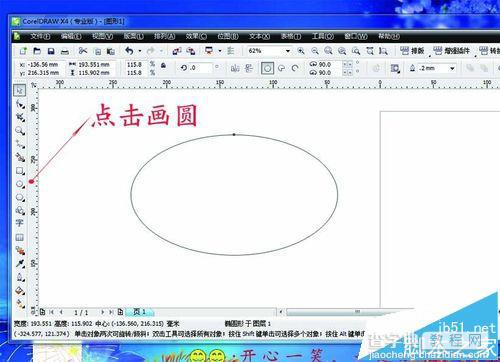Select the Rectangle tool in toolbox
Viewport: 500px width, 362px height.
[x=20, y=171]
